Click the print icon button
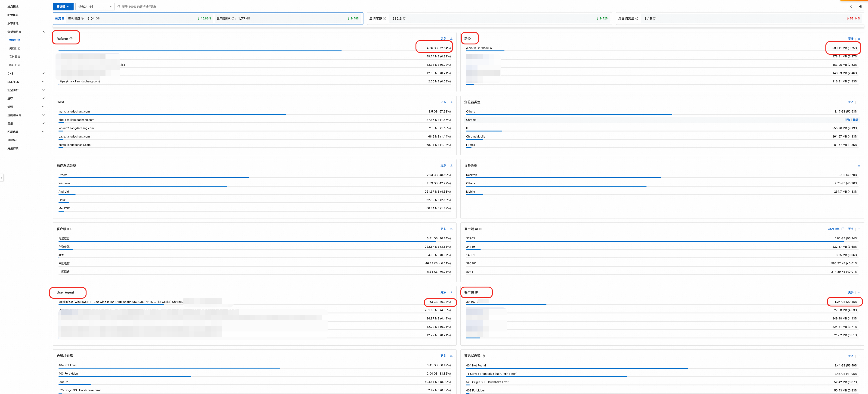Screen dimensions: 868x394 tap(860, 7)
